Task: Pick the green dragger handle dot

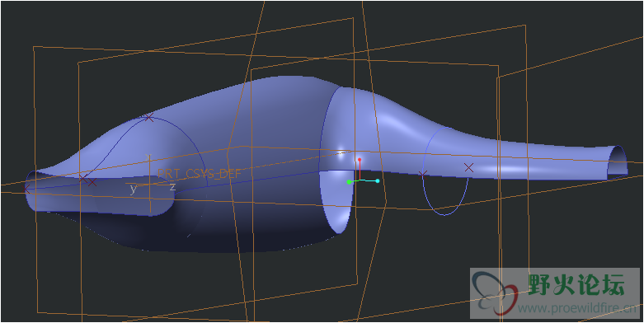Action: point(349,182)
